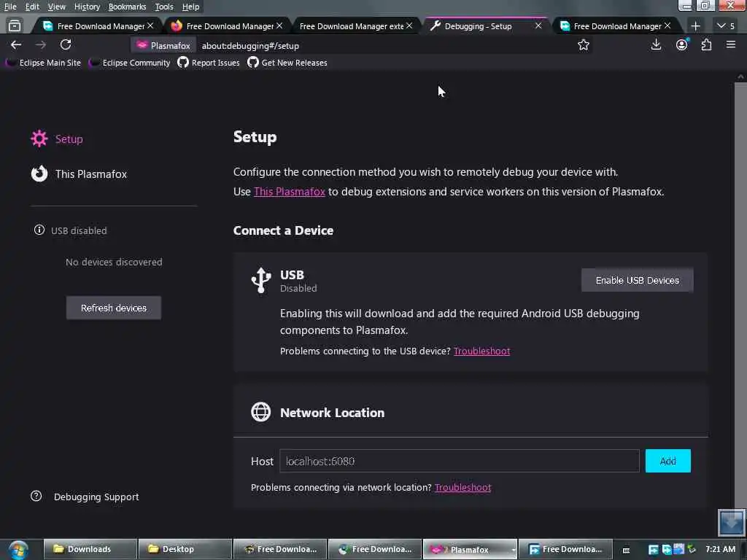Click the browser back arrow

[16, 44]
